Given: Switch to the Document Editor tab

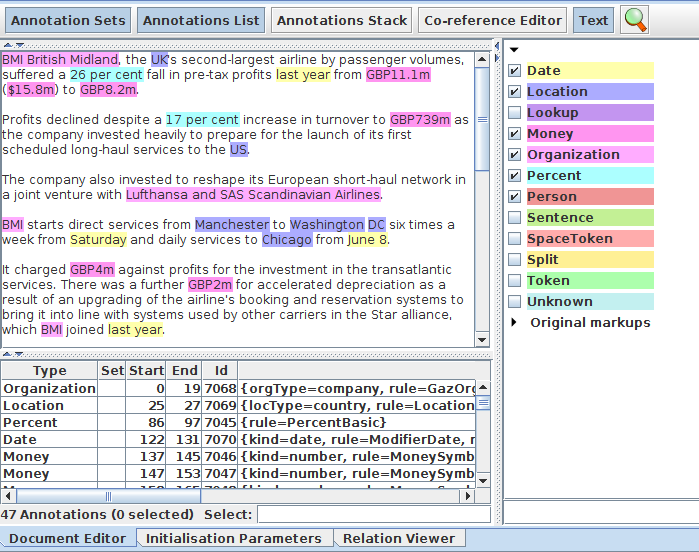Looking at the screenshot, I should tap(67, 538).
